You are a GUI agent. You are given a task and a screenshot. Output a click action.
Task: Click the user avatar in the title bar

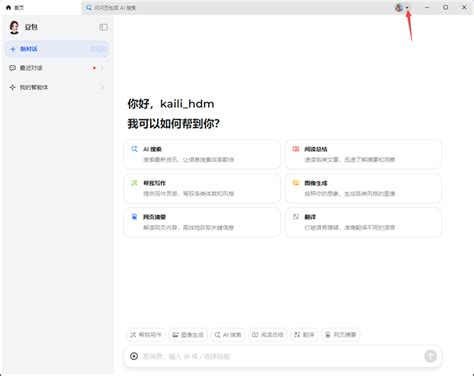coord(399,7)
